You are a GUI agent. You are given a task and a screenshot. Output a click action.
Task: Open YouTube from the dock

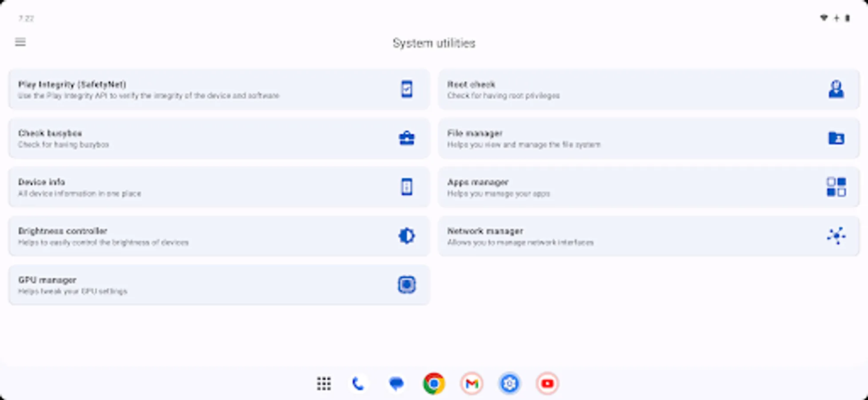tap(547, 384)
